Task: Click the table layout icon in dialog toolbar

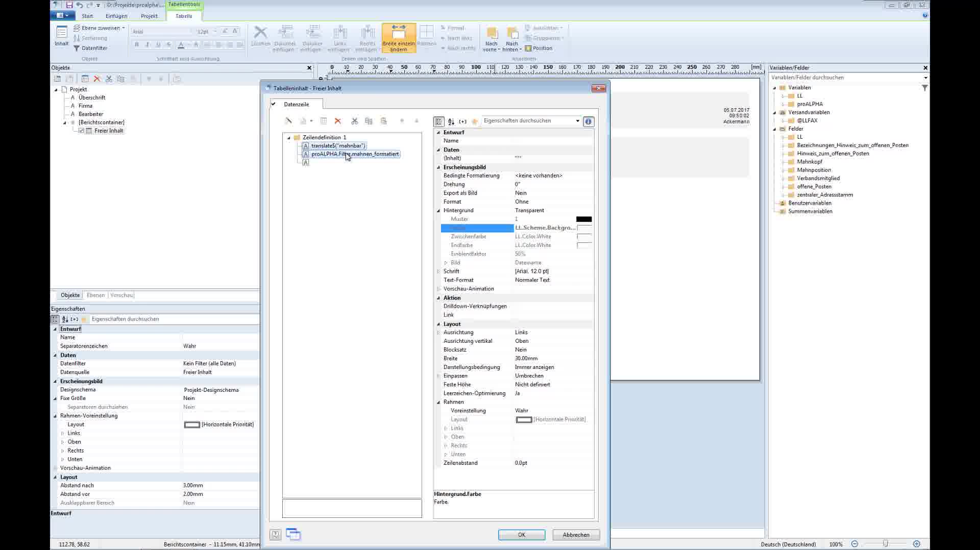Action: (323, 121)
